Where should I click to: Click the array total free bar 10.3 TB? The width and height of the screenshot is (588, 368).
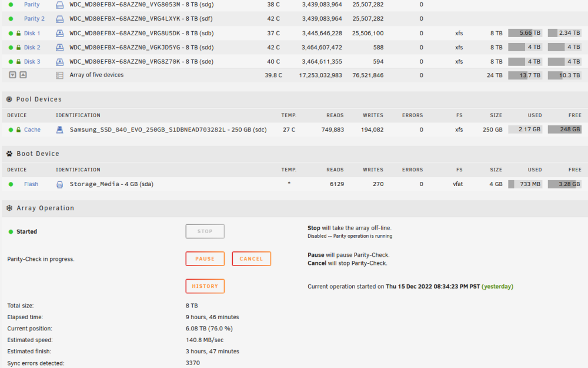click(x=564, y=75)
